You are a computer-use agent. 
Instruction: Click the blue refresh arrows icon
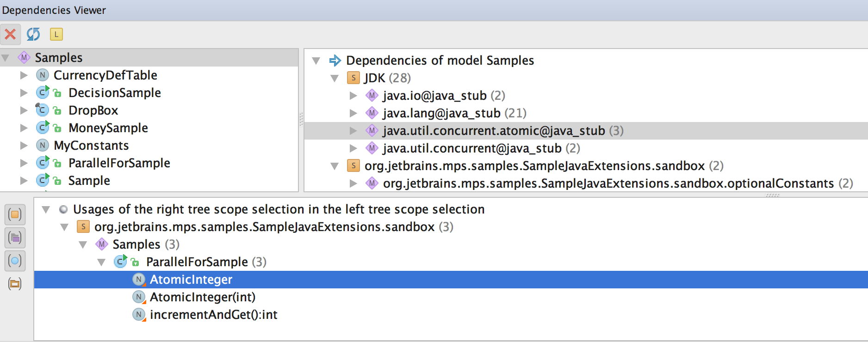pos(33,34)
